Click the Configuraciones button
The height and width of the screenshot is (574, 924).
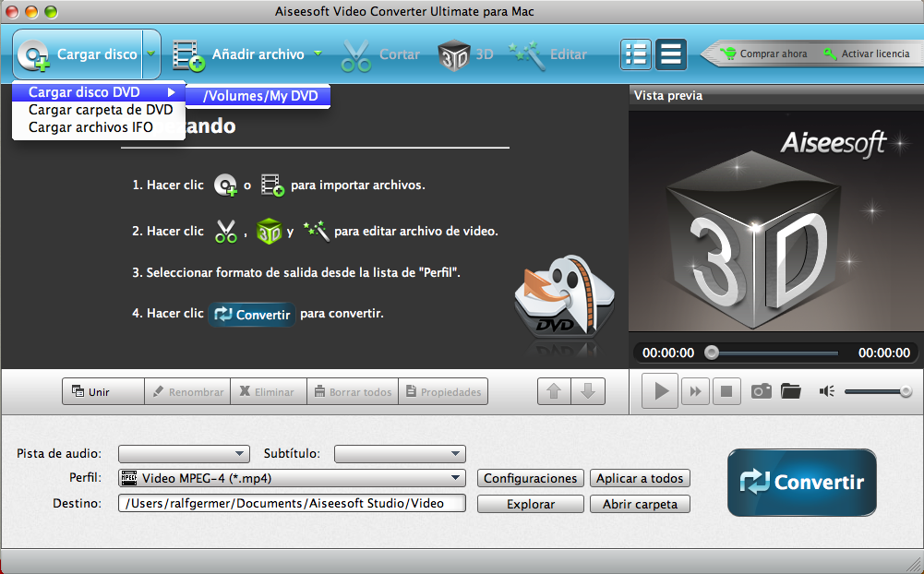tap(531, 479)
